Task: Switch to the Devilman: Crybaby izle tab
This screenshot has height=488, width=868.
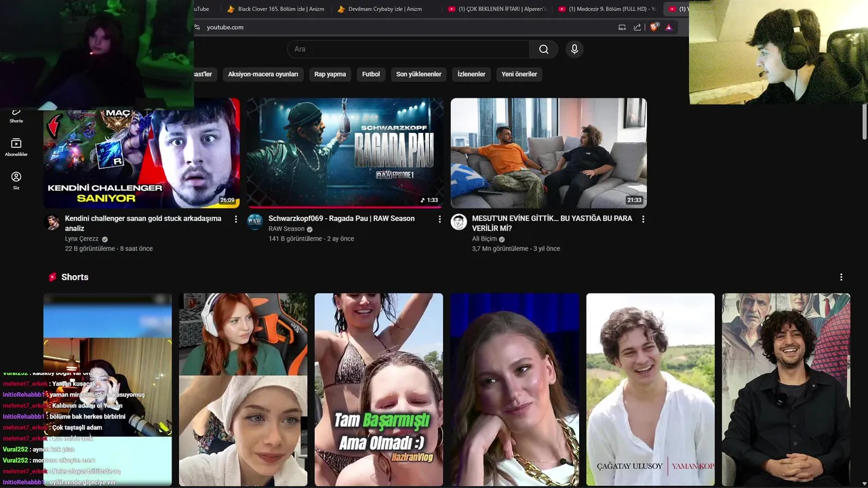Action: point(384,9)
